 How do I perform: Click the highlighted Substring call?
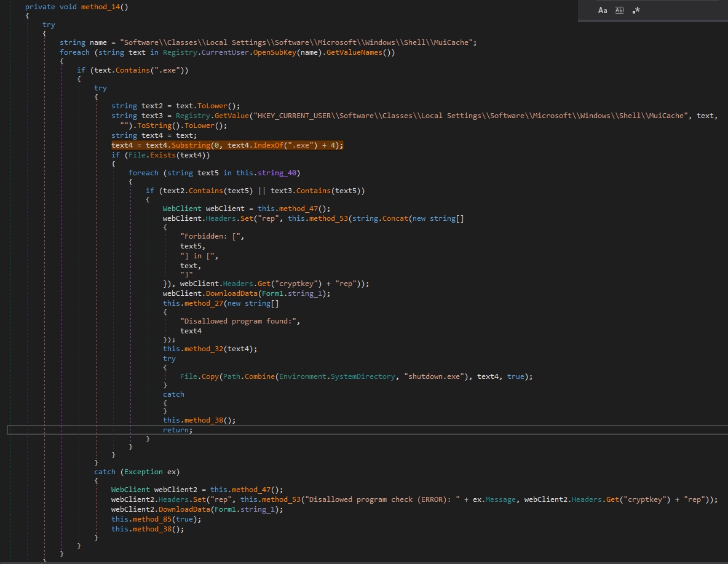pyautogui.click(x=191, y=145)
